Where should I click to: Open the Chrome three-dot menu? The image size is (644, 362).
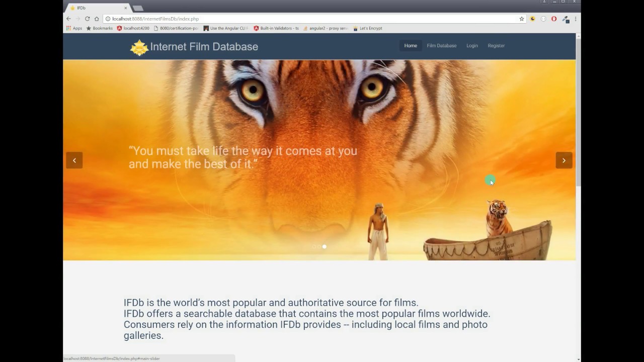pos(576,19)
